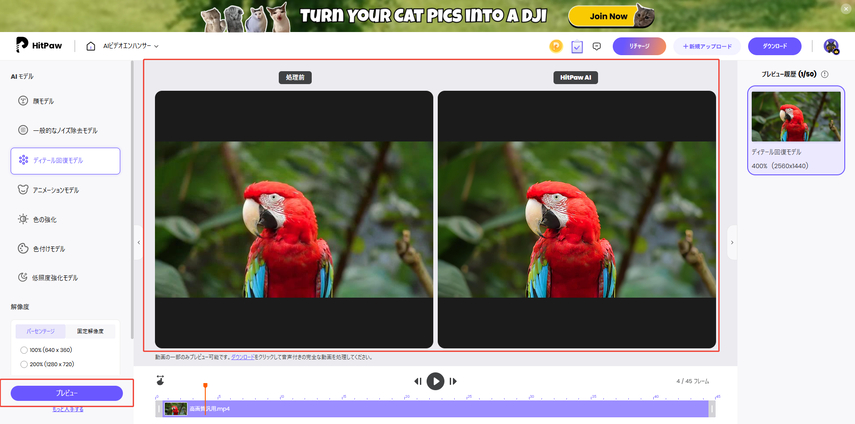
Task: Step to the previous frame
Action: pyautogui.click(x=418, y=381)
